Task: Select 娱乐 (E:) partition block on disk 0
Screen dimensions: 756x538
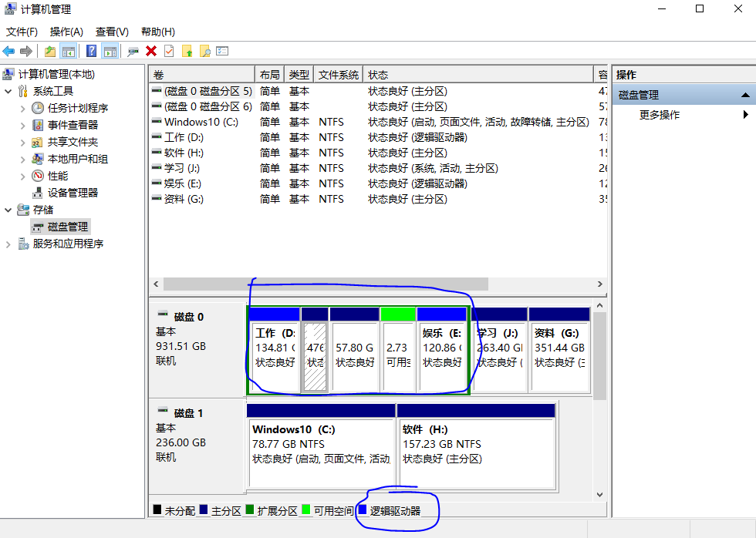Action: coord(442,350)
